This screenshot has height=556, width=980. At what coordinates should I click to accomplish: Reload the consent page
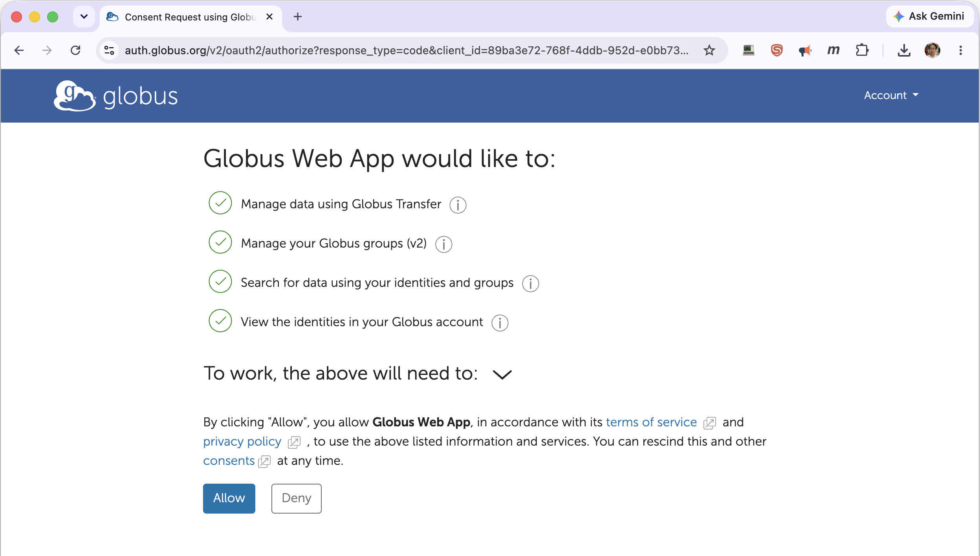[75, 50]
